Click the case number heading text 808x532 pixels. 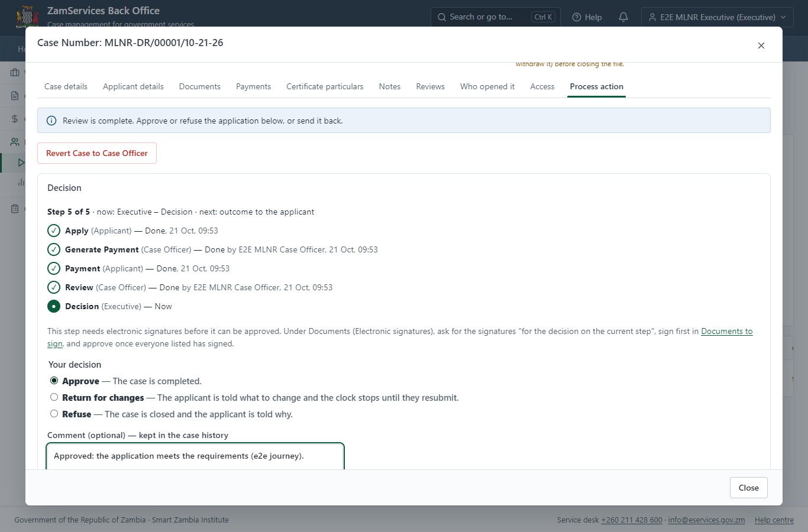point(130,43)
